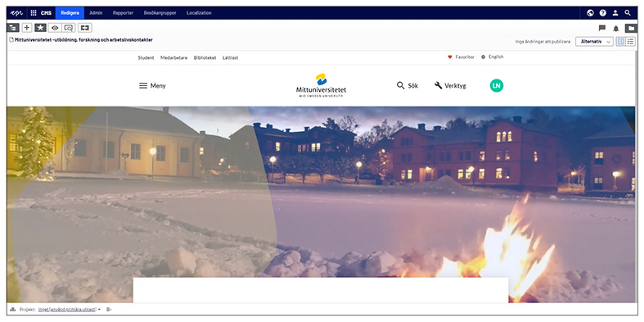Switch site language to English
The width and height of the screenshot is (644, 322).
[x=492, y=57]
